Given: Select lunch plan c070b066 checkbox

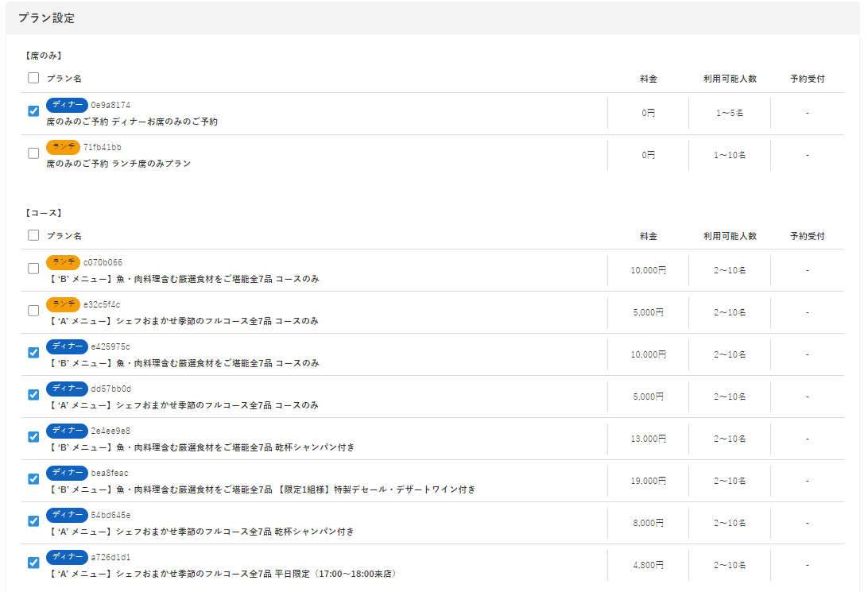Looking at the screenshot, I should (x=33, y=269).
